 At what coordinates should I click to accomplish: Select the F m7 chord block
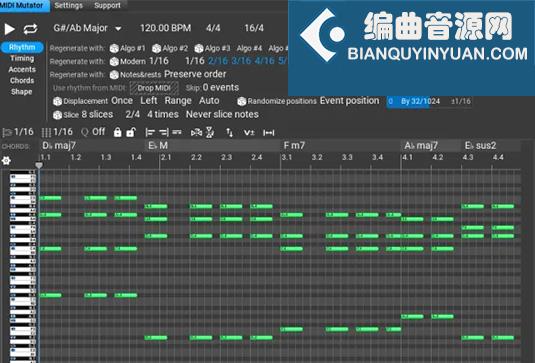(x=341, y=146)
